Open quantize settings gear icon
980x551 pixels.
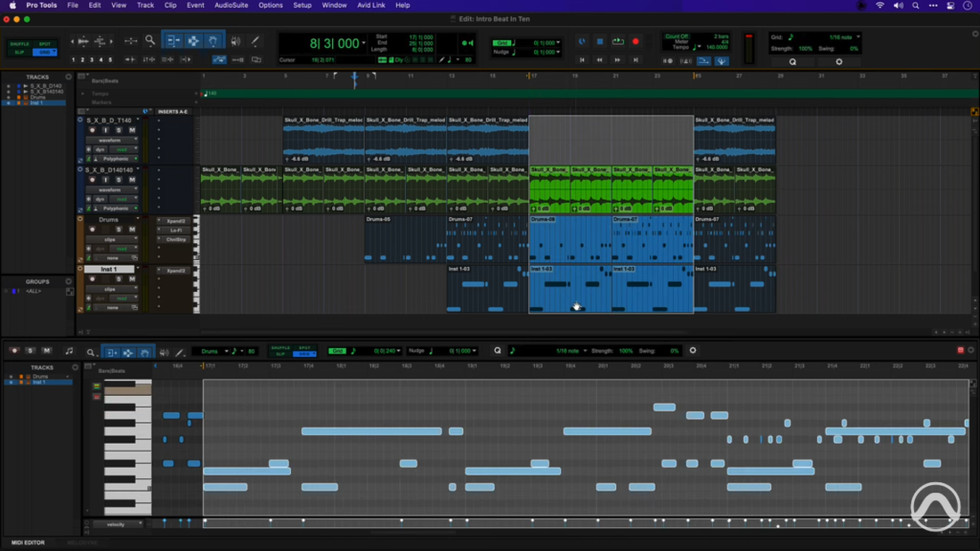tap(838, 62)
